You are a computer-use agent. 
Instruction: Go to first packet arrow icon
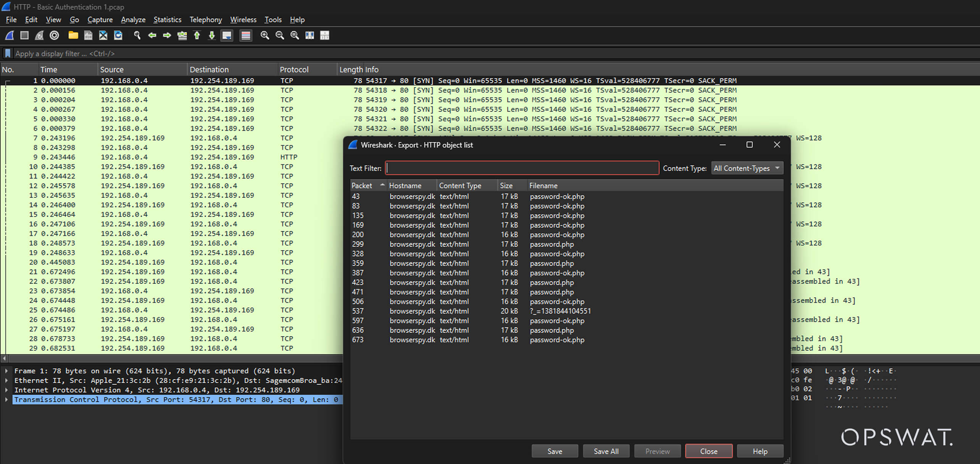click(x=197, y=36)
